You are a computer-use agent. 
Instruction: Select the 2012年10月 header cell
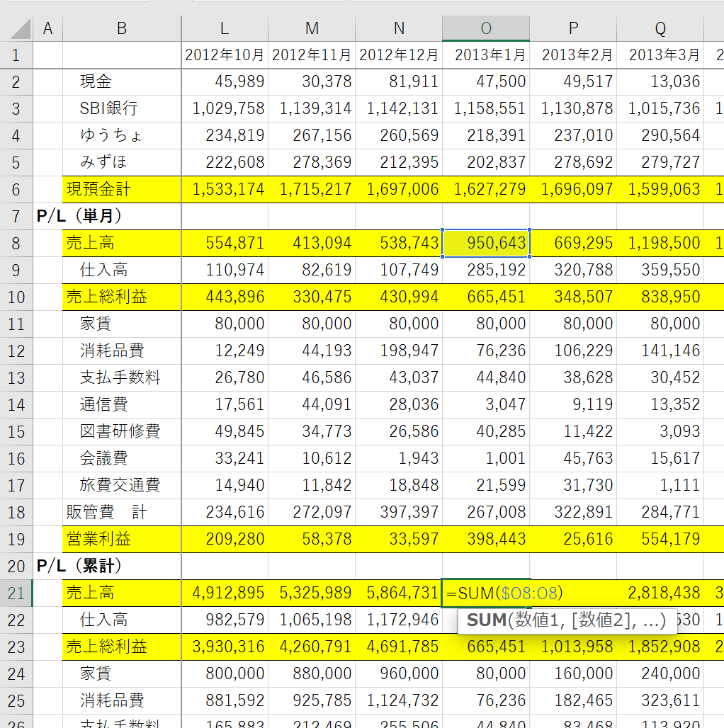point(225,55)
